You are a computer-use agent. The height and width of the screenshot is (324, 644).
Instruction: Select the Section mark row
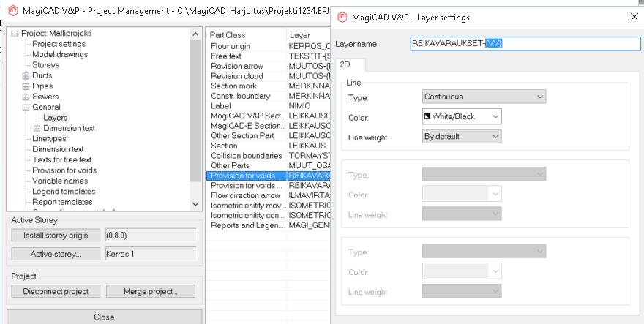pos(269,86)
